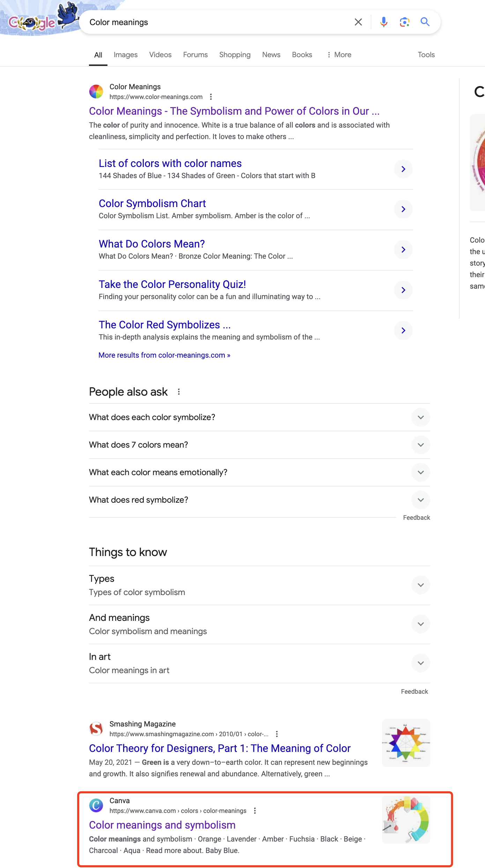The image size is (485, 868).
Task: Click Smashing Magazine color wheel thumbnail
Action: point(406,743)
